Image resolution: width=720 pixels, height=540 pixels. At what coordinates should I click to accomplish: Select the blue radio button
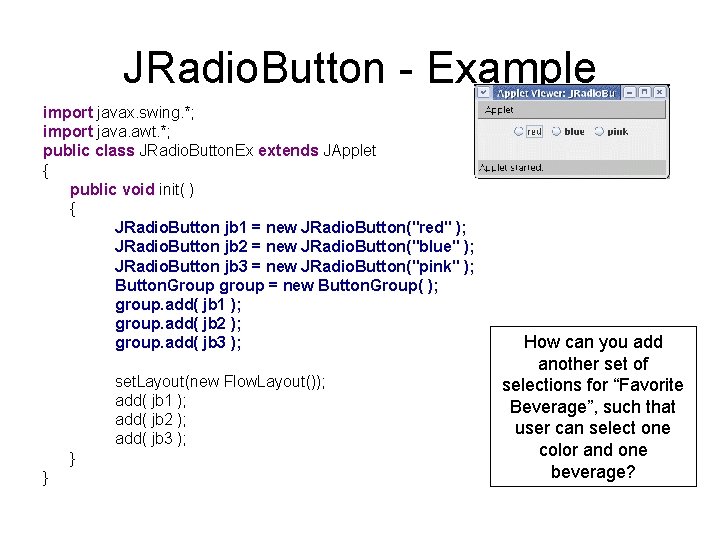click(x=568, y=132)
